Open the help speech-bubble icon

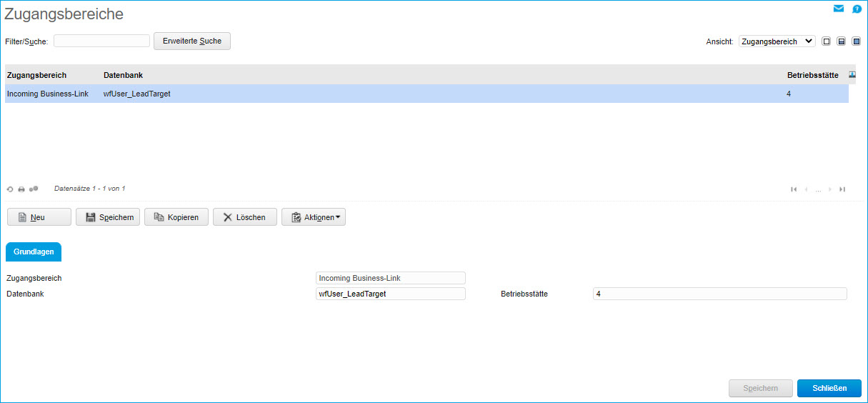857,9
